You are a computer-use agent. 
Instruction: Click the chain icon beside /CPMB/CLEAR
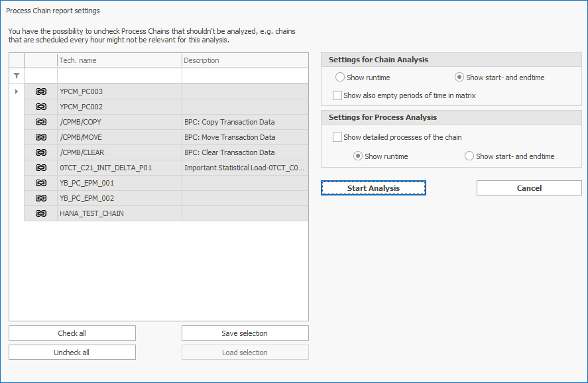(x=40, y=152)
